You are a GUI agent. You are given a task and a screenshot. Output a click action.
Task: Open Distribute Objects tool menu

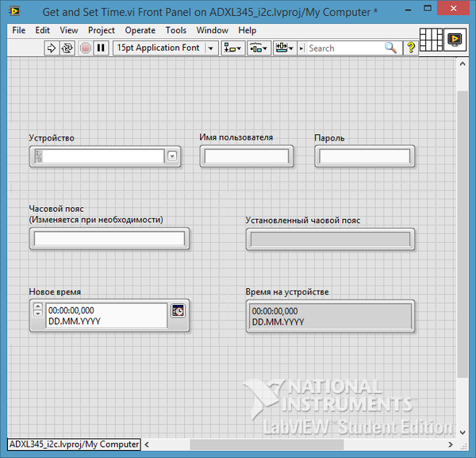(259, 48)
